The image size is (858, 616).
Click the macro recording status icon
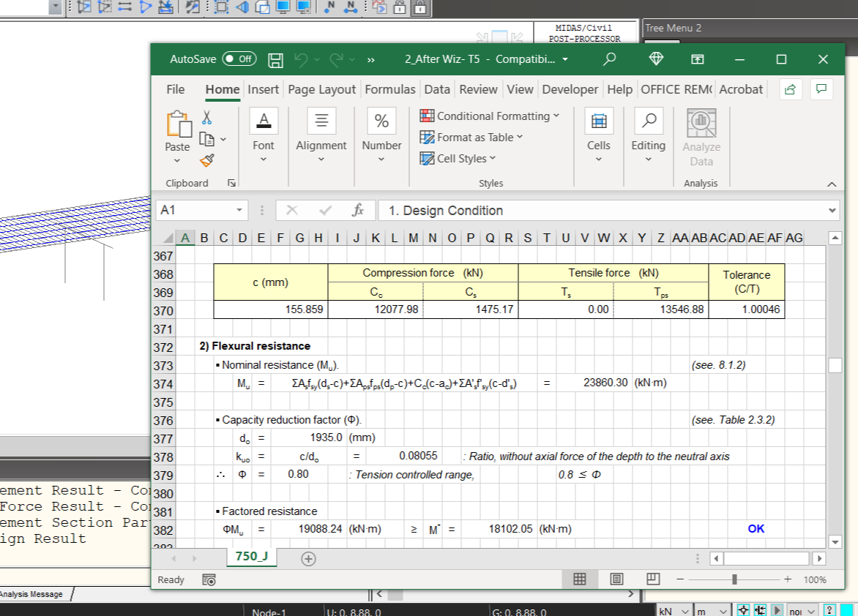click(209, 579)
